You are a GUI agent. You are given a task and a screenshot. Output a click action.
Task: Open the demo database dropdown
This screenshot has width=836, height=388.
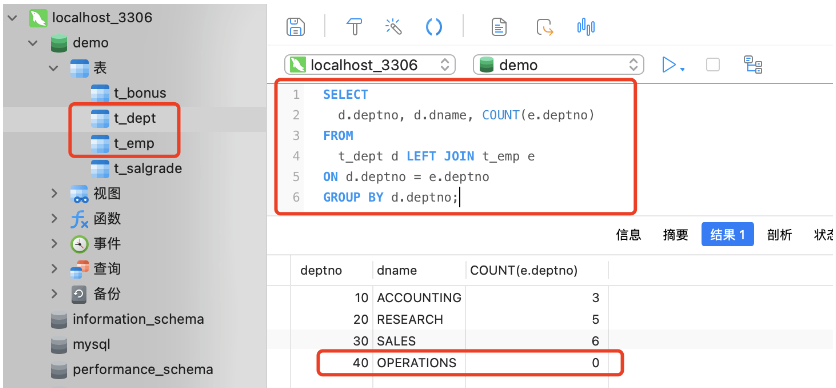click(x=558, y=65)
